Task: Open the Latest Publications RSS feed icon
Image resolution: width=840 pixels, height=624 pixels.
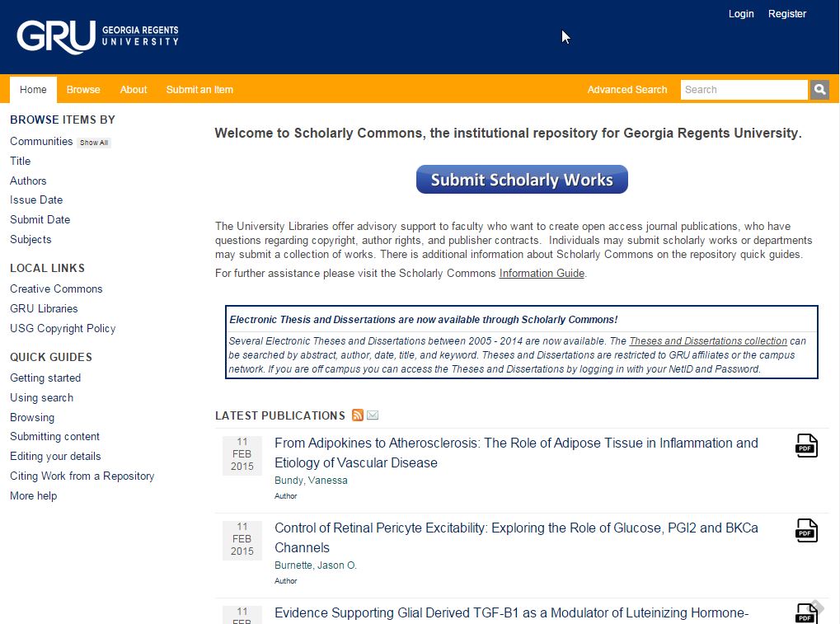Action: [x=357, y=415]
